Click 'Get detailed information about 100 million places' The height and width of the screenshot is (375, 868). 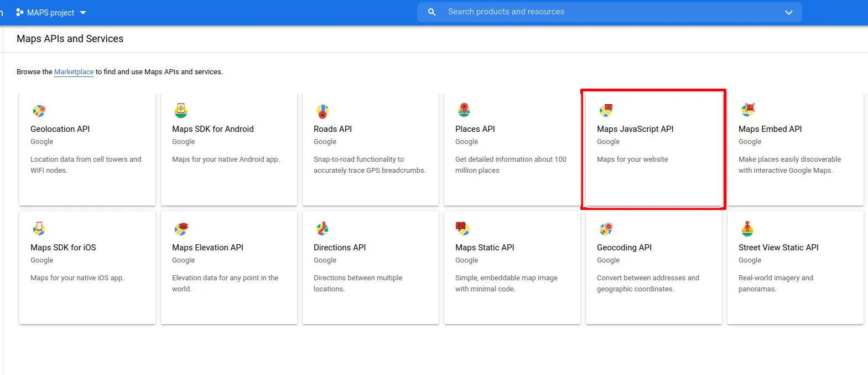511,165
